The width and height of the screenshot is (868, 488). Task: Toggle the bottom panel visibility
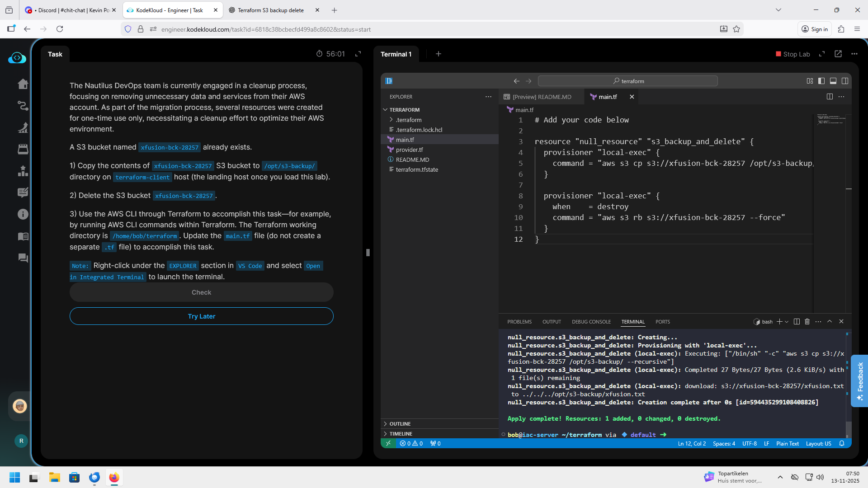pyautogui.click(x=833, y=81)
